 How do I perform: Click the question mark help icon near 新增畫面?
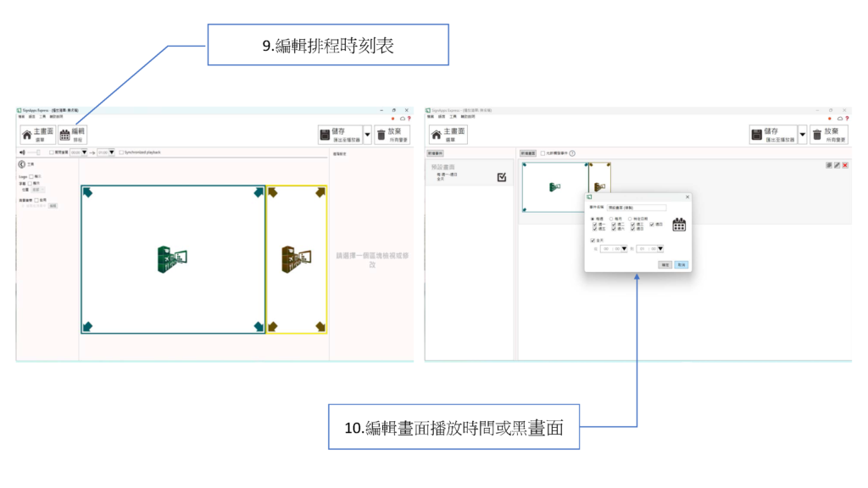(572, 153)
